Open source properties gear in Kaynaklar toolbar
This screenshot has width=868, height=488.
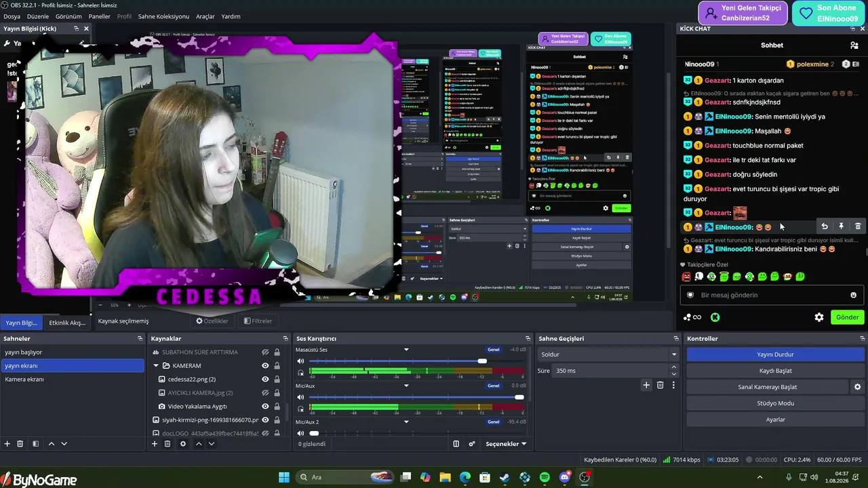coord(182,444)
